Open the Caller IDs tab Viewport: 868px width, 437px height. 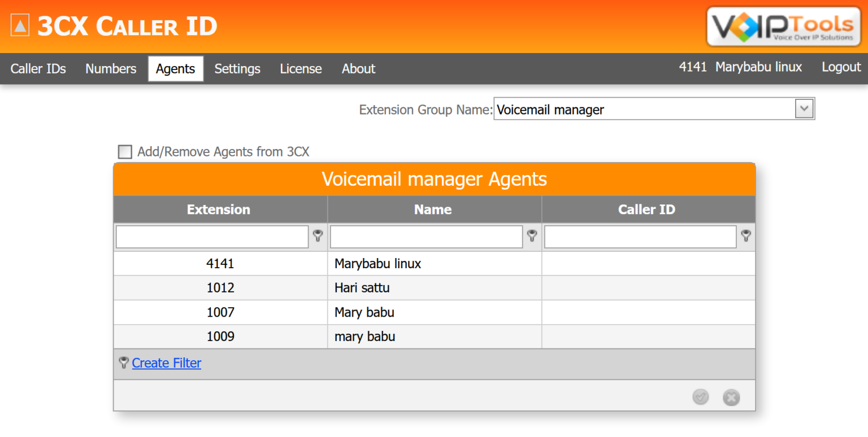(38, 69)
